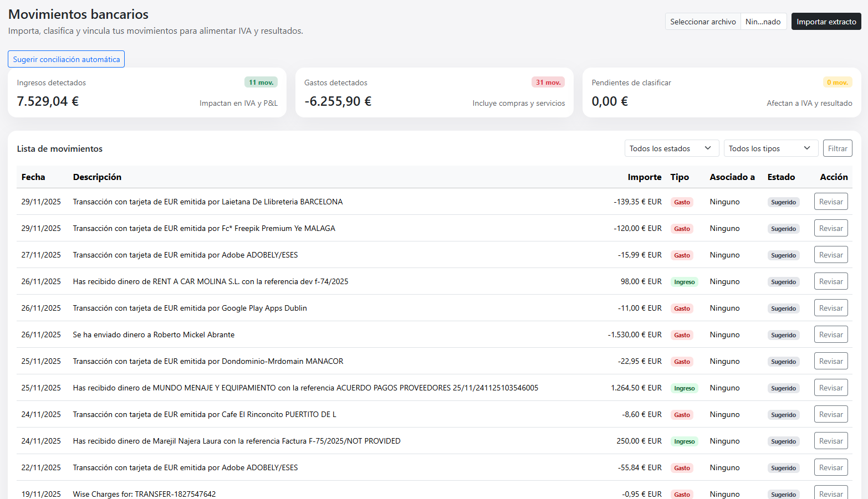
Task: Click Revisar for MUNDO MENAJE Y EQUIPAMIENTO income
Action: point(830,388)
